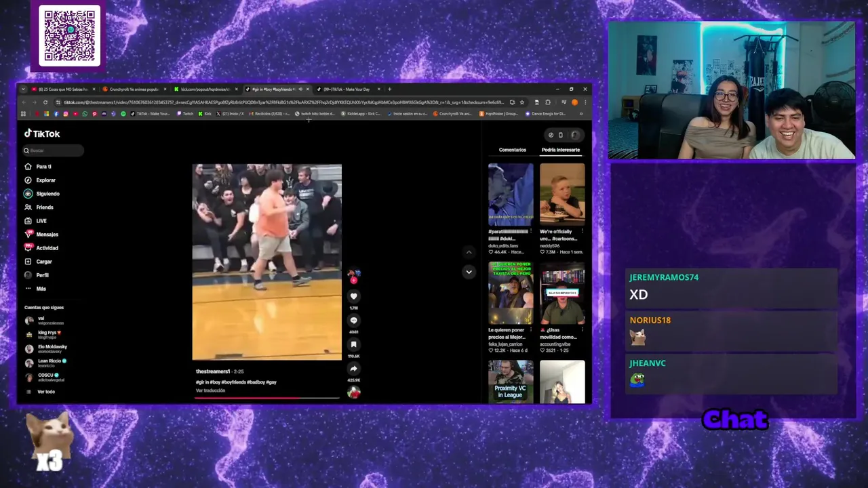
Task: Open the Cargar upload page
Action: pyautogui.click(x=38, y=262)
